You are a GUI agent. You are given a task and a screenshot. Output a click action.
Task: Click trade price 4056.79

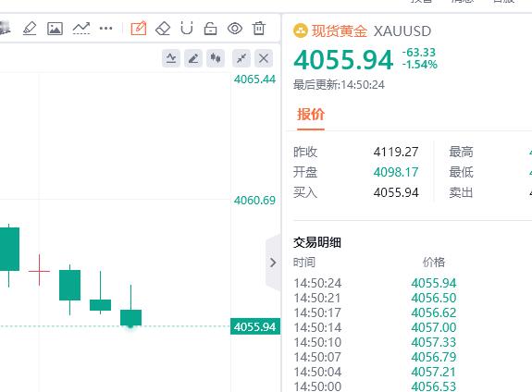click(434, 357)
